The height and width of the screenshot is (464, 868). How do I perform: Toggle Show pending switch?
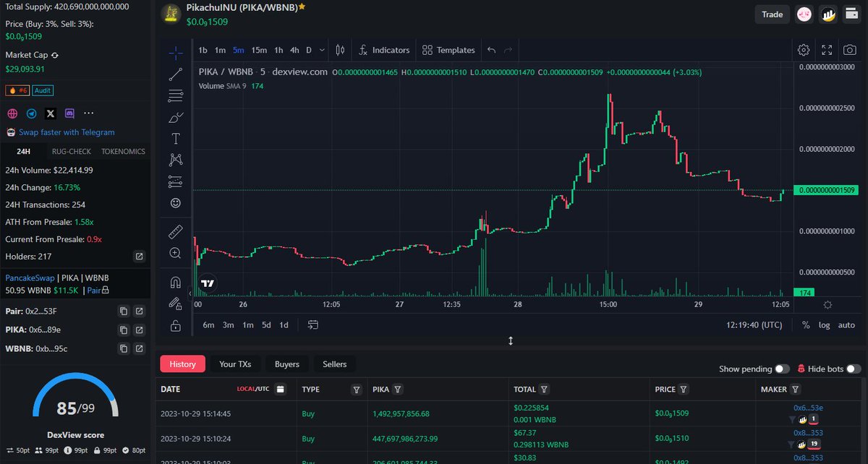782,369
